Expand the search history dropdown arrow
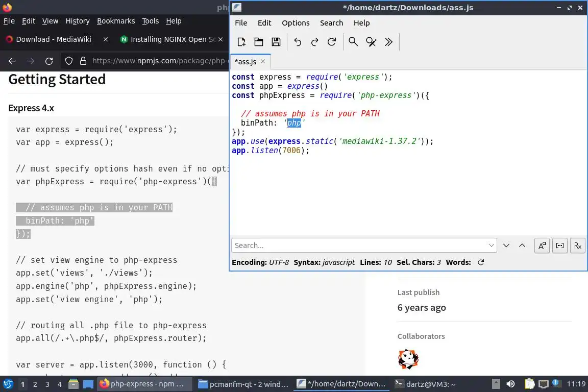Screen dimensions: 588x392 tap(491, 246)
